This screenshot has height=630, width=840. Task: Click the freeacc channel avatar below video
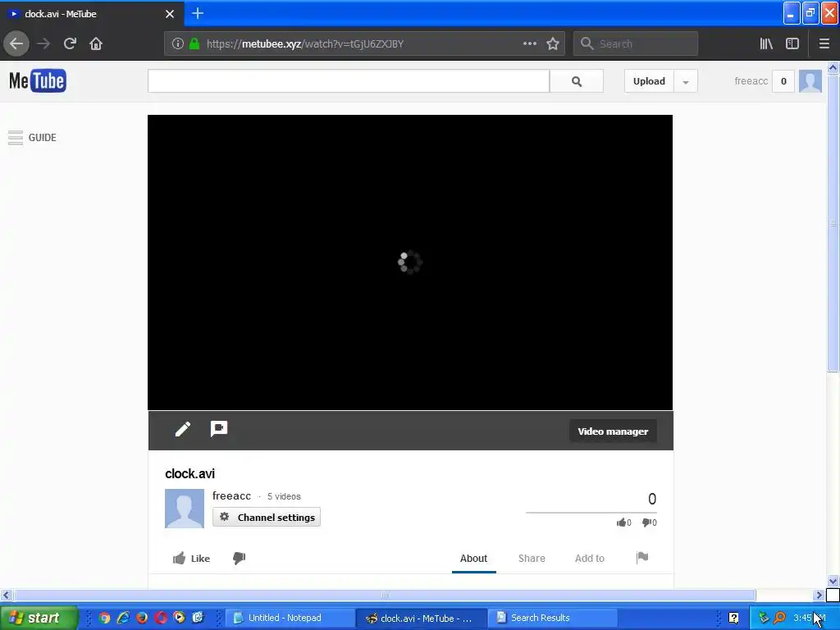(x=185, y=509)
